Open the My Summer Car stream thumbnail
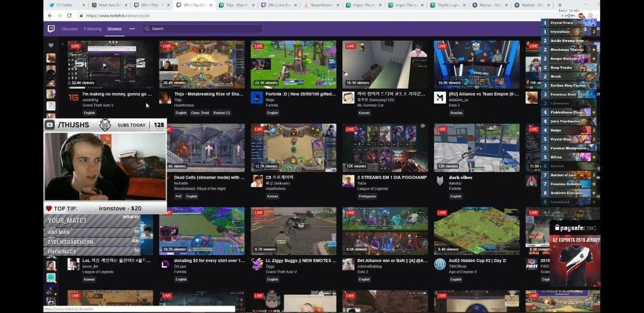 385,64
